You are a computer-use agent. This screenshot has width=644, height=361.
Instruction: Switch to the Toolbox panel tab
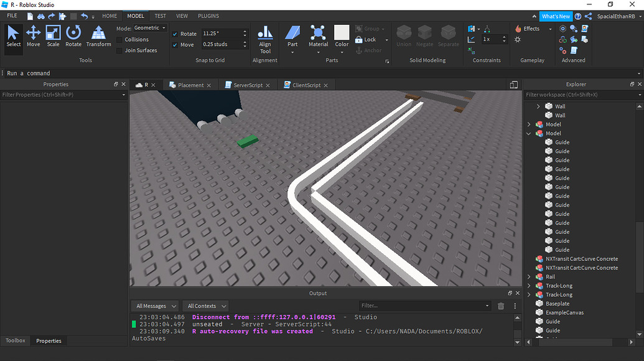tap(15, 340)
